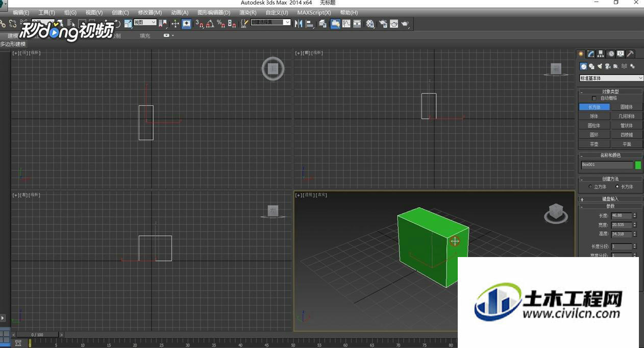Collapse the 创建方法 rollout
Viewport: 644px width, 348px height.
click(x=610, y=179)
